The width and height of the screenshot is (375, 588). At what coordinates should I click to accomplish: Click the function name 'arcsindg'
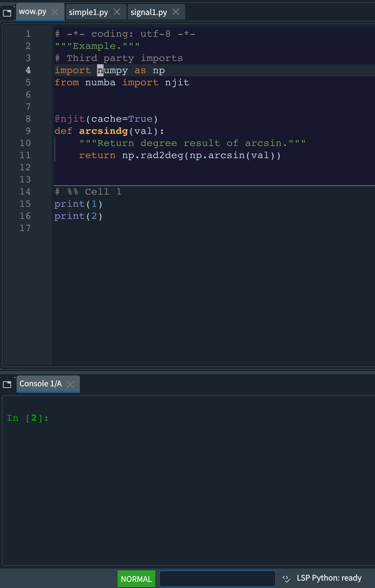103,131
